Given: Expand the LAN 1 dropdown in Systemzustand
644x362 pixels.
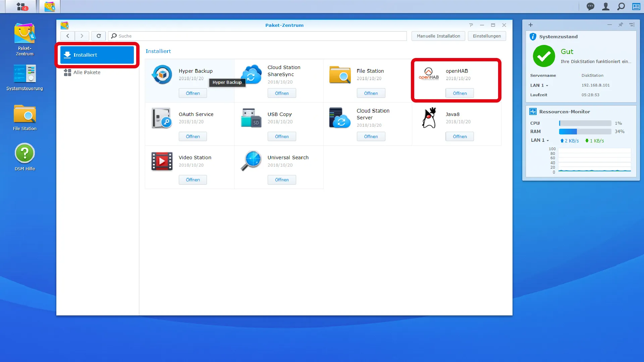Looking at the screenshot, I should click(x=539, y=85).
